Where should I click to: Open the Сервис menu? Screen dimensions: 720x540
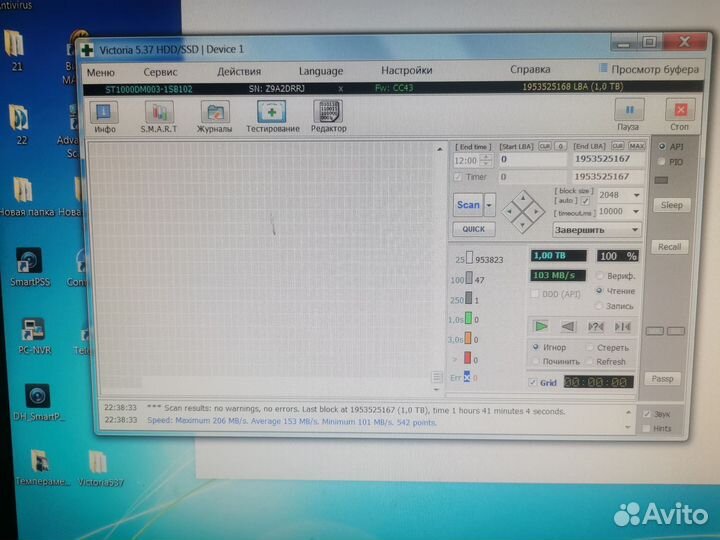pyautogui.click(x=160, y=72)
